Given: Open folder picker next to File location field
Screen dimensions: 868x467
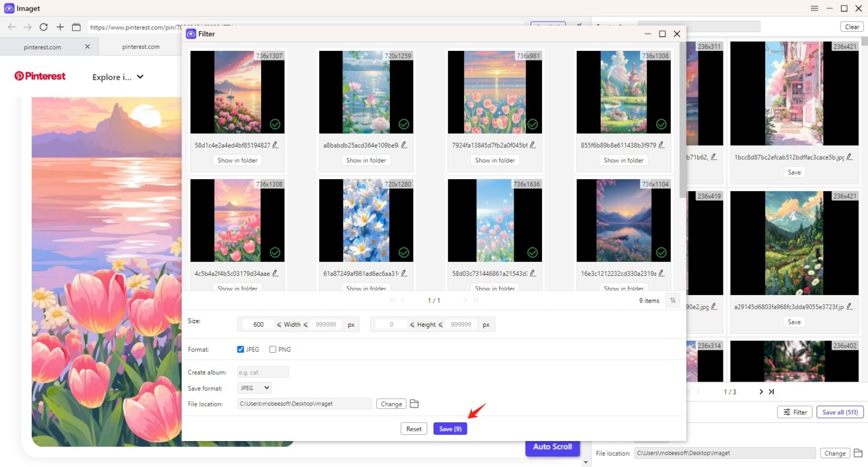Looking at the screenshot, I should tap(415, 404).
